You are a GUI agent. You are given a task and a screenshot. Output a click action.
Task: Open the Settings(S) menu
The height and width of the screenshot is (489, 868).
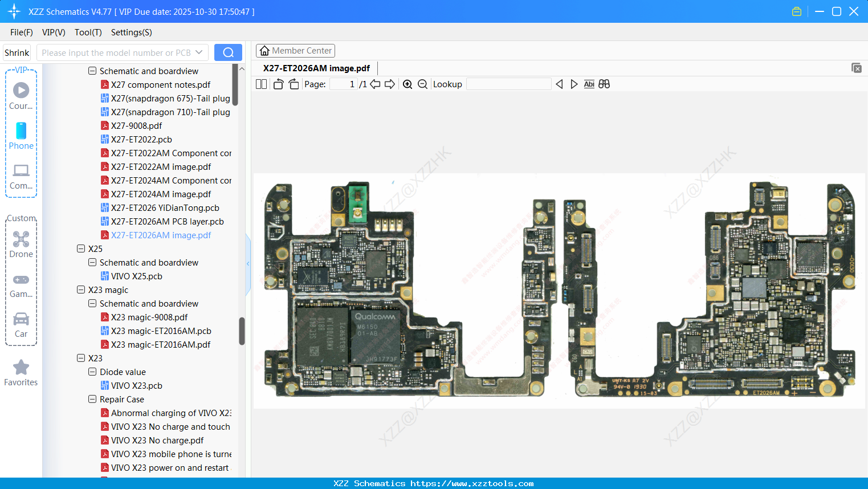click(x=132, y=32)
